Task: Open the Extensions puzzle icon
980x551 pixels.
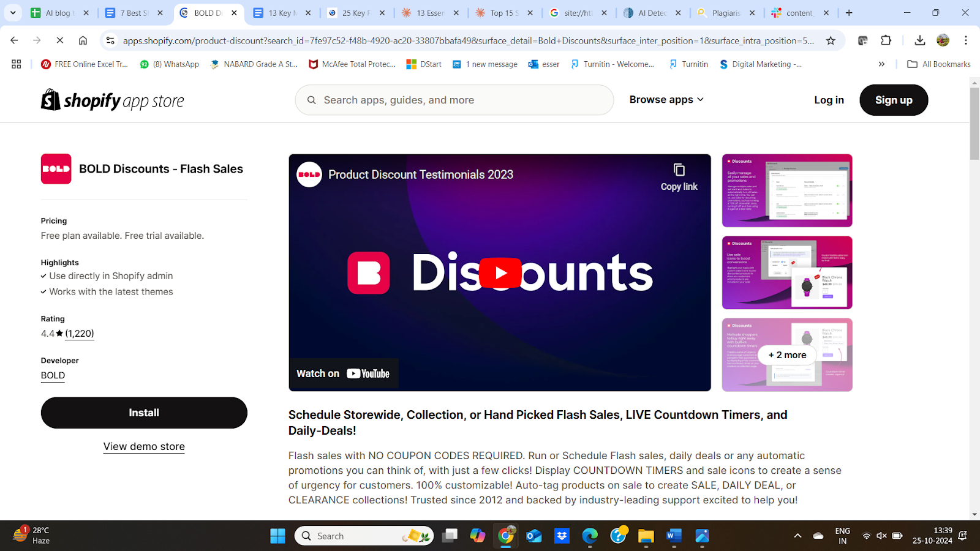Action: point(886,40)
